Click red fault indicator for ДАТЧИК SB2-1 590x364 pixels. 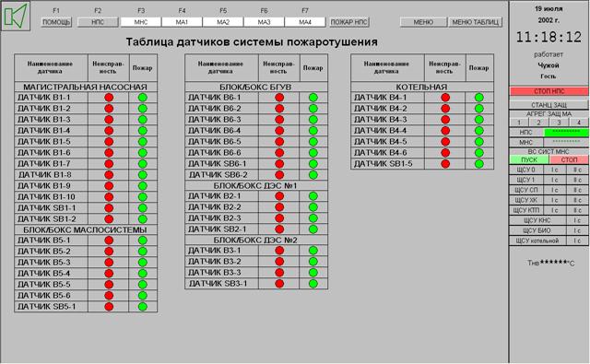[279, 229]
